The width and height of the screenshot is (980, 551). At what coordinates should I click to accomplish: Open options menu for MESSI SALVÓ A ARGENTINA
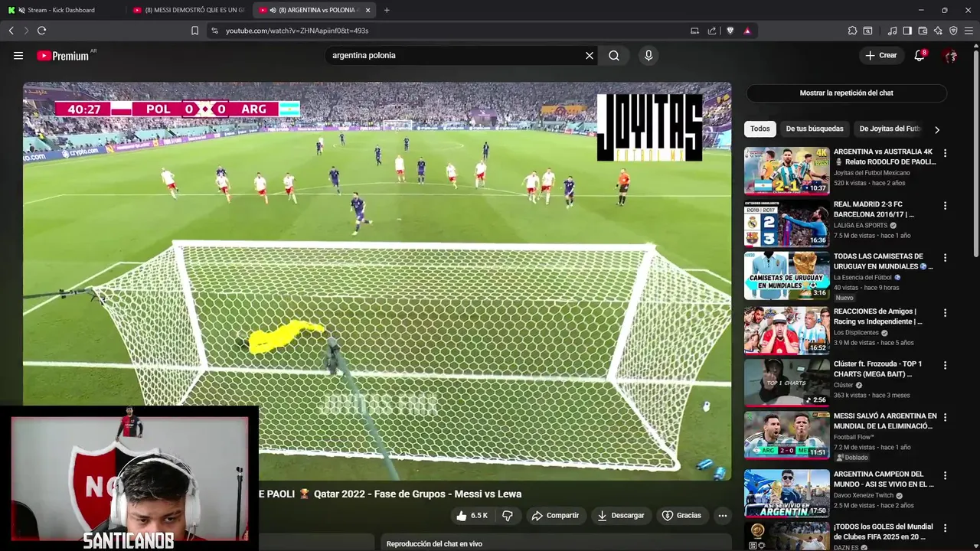[945, 418]
